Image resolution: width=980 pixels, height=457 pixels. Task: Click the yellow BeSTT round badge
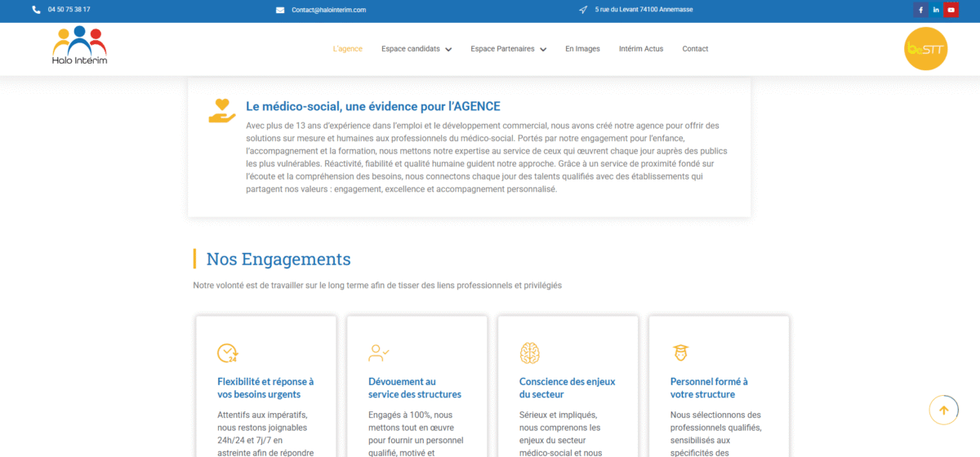[x=926, y=49]
